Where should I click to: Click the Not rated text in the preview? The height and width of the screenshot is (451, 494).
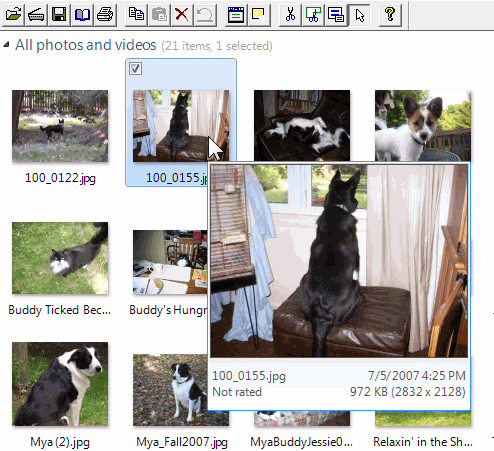pos(237,392)
